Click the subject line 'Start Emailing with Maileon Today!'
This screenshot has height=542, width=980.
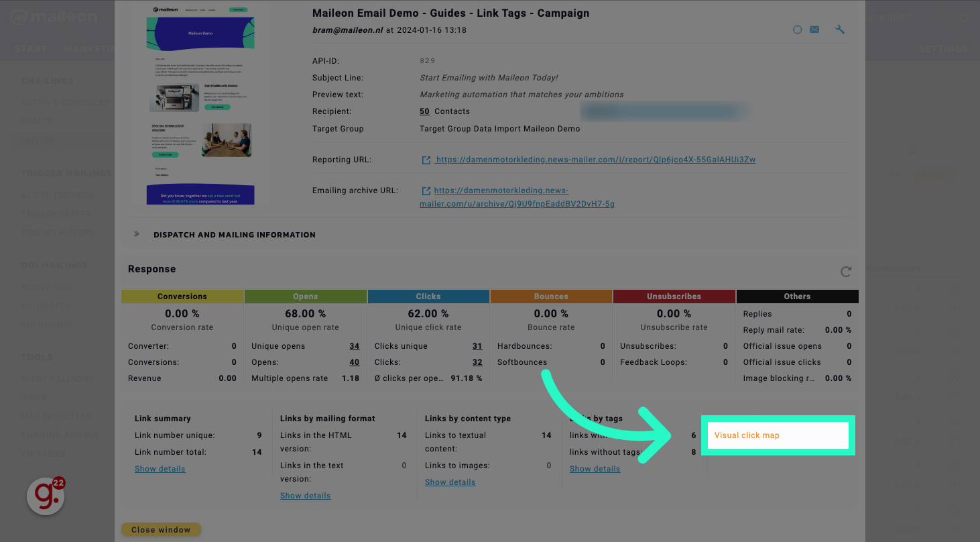tap(489, 78)
